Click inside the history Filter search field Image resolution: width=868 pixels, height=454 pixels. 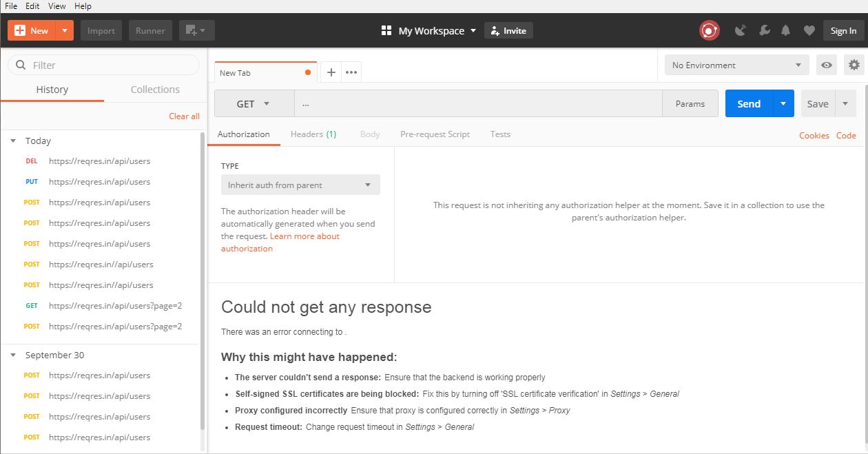[x=103, y=64]
